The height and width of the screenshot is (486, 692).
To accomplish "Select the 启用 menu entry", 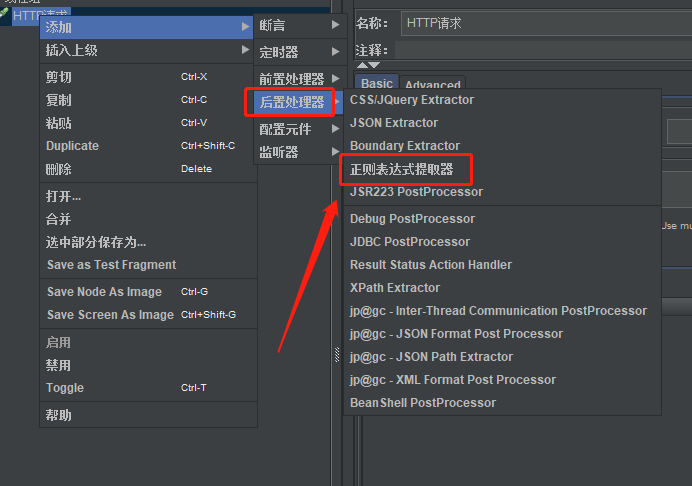I will coord(148,343).
